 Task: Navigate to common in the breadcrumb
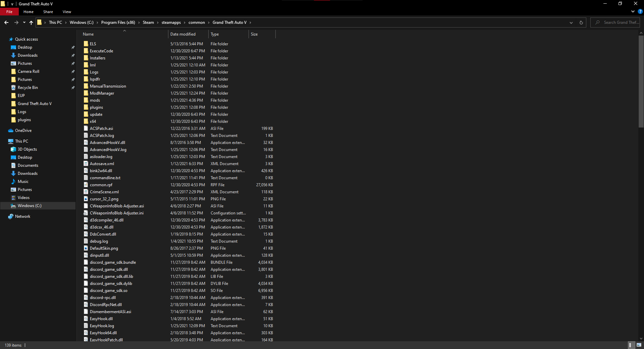click(x=197, y=22)
